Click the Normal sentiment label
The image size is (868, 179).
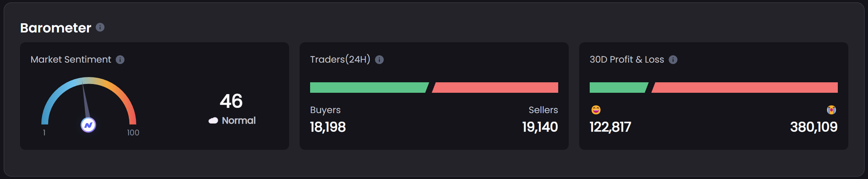click(239, 120)
